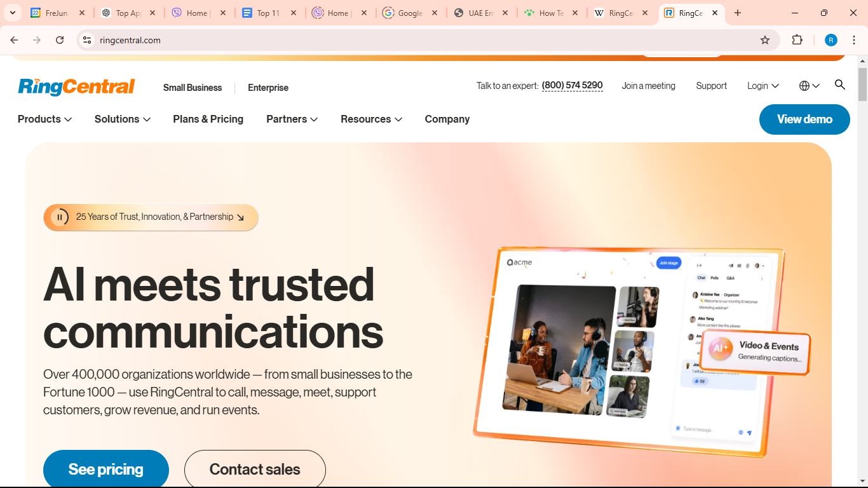This screenshot has height=488, width=868.
Task: Click the AI+ badge on Video & Events card
Action: pos(720,349)
